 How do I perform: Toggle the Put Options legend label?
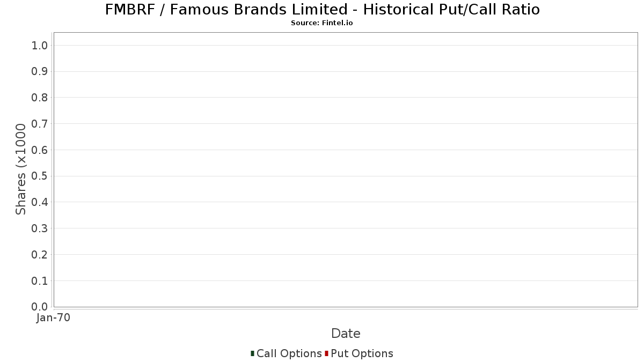tap(362, 353)
